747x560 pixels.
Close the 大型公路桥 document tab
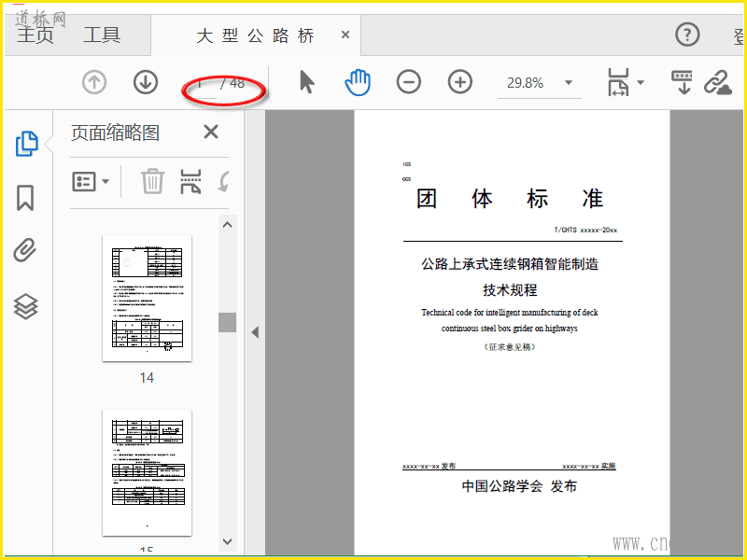tap(345, 35)
